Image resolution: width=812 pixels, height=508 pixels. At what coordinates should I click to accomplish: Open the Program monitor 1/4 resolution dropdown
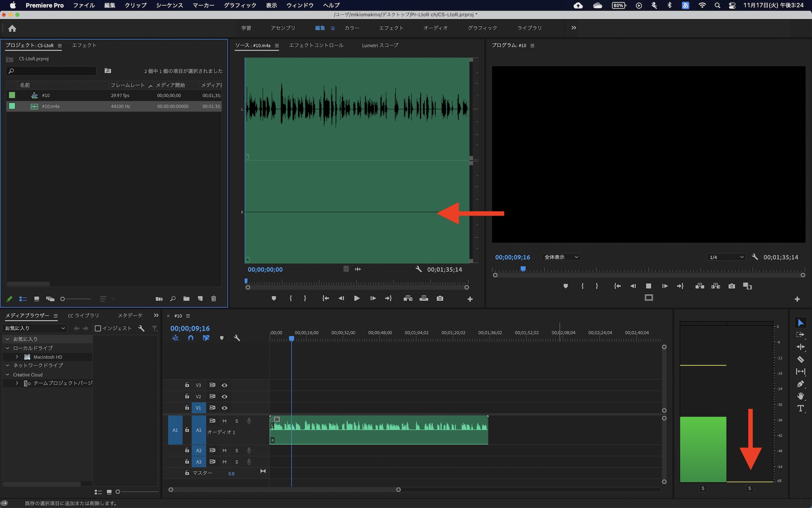tap(726, 257)
